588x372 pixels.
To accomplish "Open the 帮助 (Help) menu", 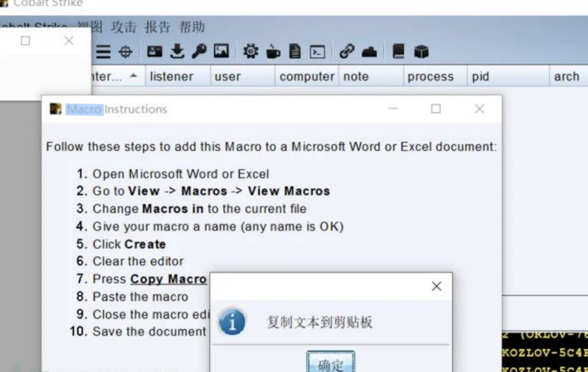I will pyautogui.click(x=192, y=27).
